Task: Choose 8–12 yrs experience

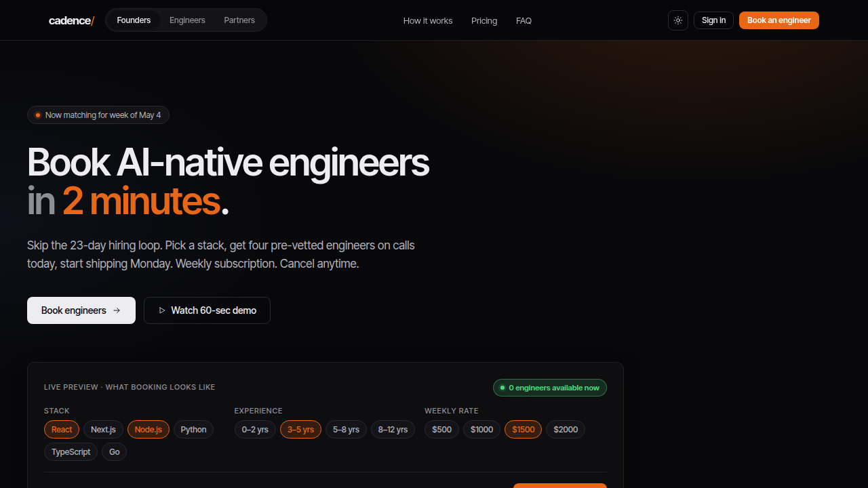Action: pyautogui.click(x=393, y=430)
